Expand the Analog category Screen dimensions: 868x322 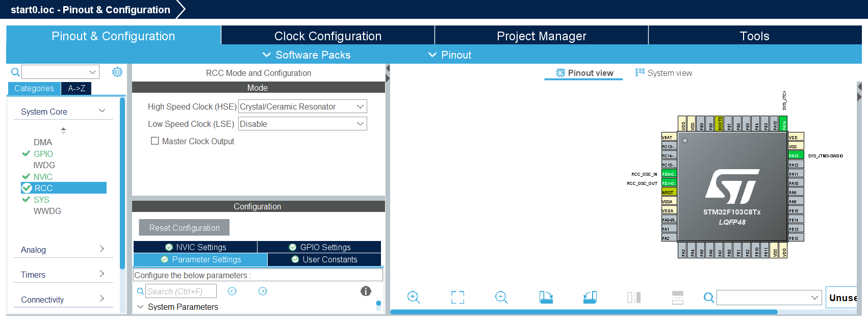coord(102,249)
